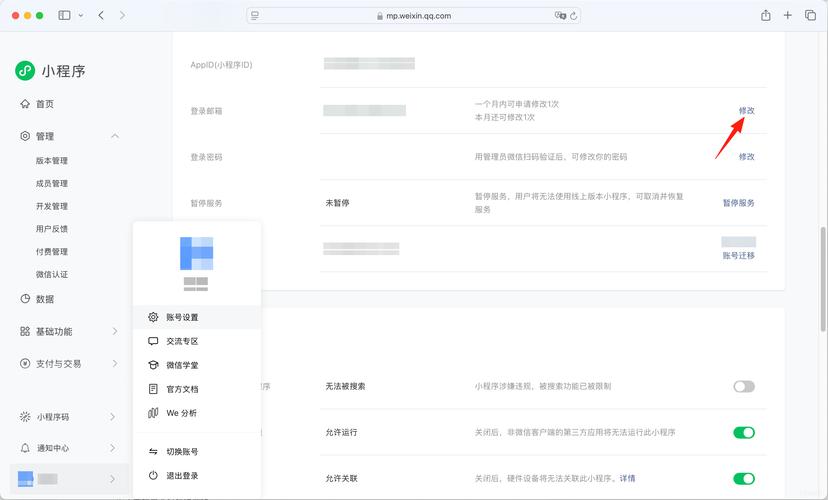Click 修改 link for 登录邮箱

(747, 110)
